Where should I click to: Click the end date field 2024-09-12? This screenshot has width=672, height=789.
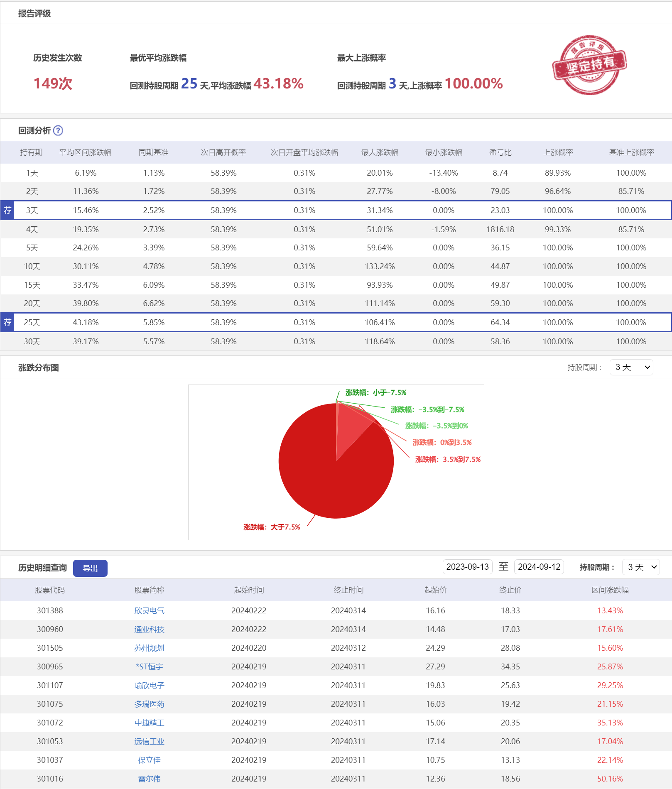click(x=539, y=567)
